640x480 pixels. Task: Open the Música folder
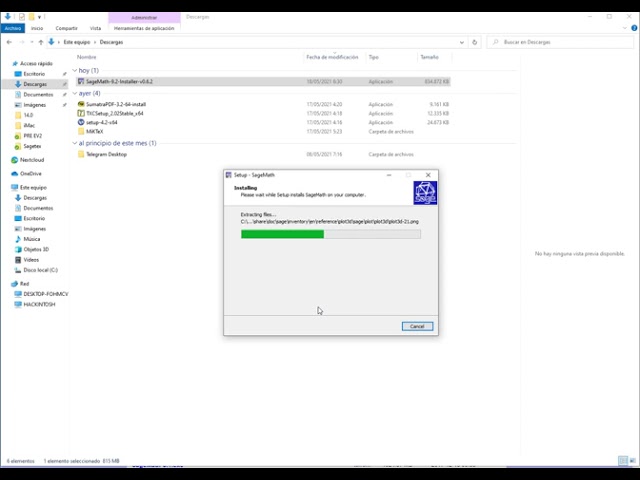click(31, 239)
